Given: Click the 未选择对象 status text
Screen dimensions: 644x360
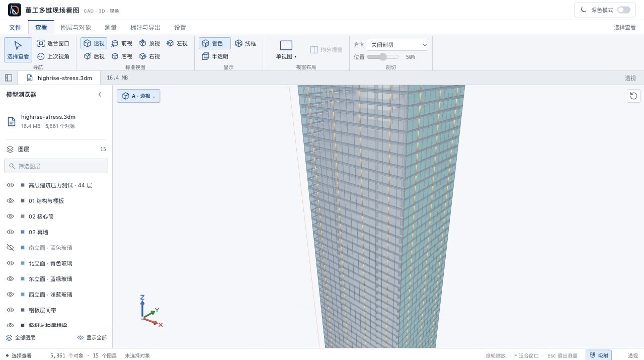Looking at the screenshot, I should coord(137,355).
